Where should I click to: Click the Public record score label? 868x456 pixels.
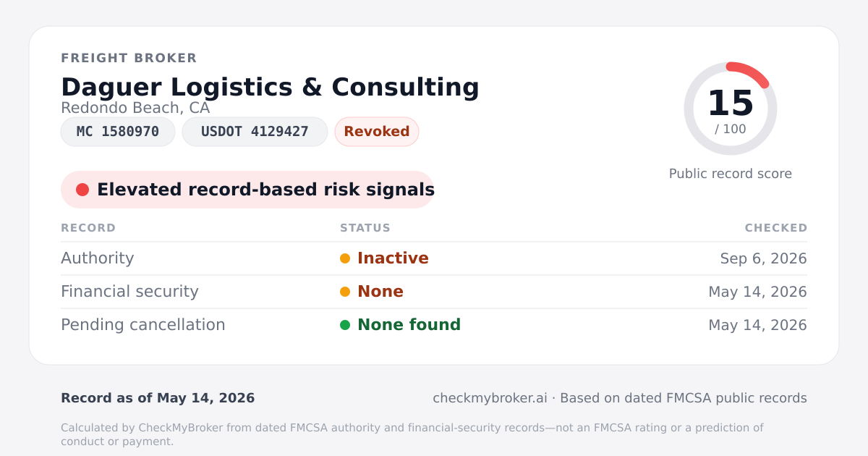point(731,174)
